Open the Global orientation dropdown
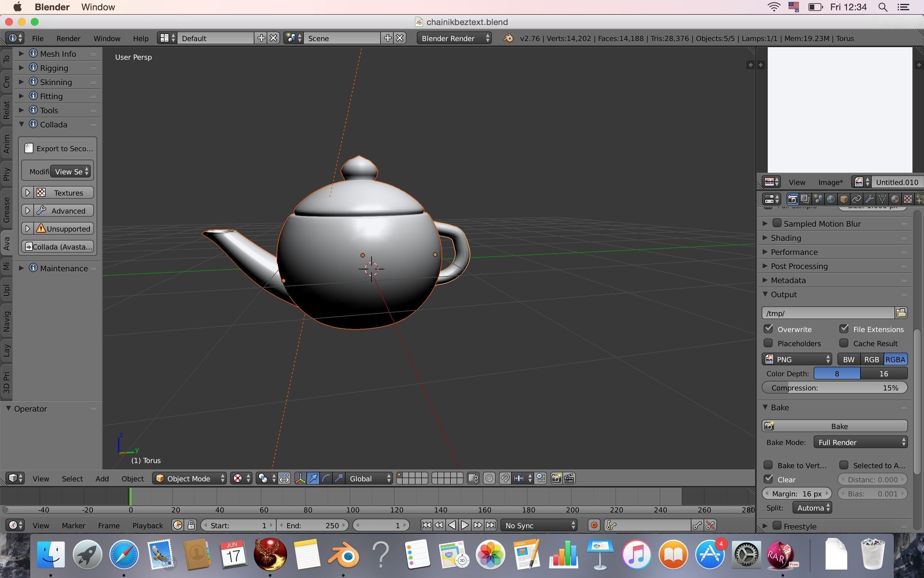 (370, 478)
